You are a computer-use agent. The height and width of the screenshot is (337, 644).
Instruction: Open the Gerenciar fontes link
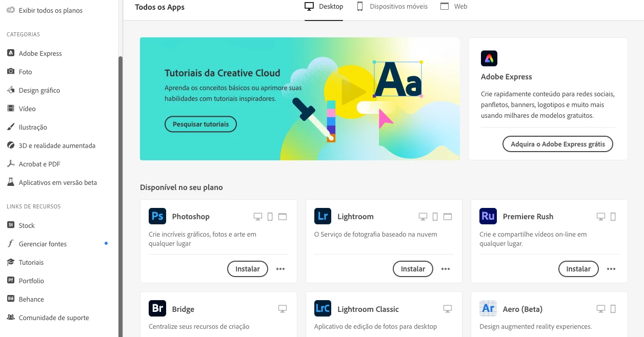point(43,244)
